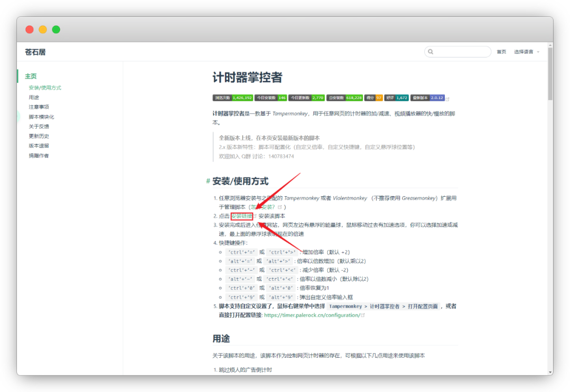Click 跳过烦人的广告倒计时 list item
Screen dimensions: 570x392
(x=245, y=370)
